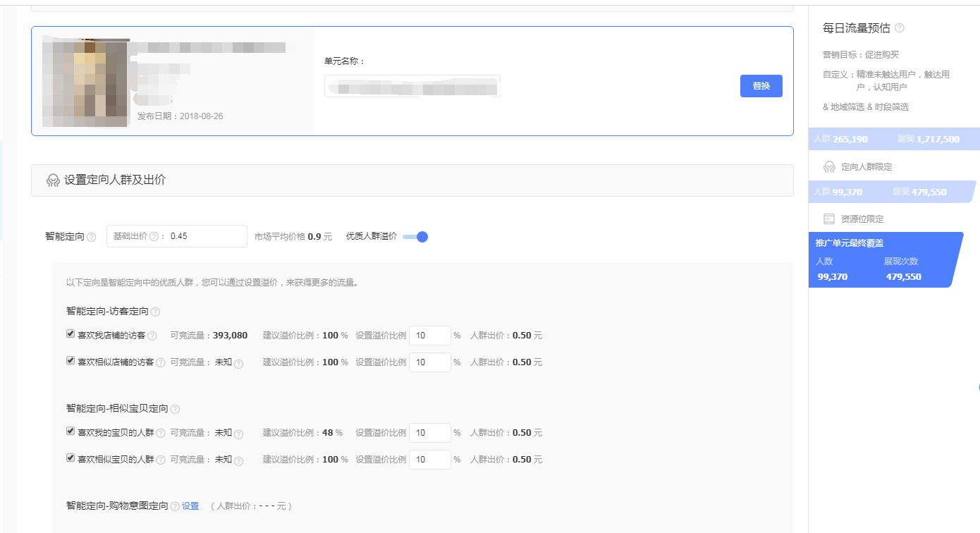Viewport: 980px width, 533px height.
Task: Uncheck 喜欢我的宝贝的人群 checkbox
Action: (x=71, y=431)
